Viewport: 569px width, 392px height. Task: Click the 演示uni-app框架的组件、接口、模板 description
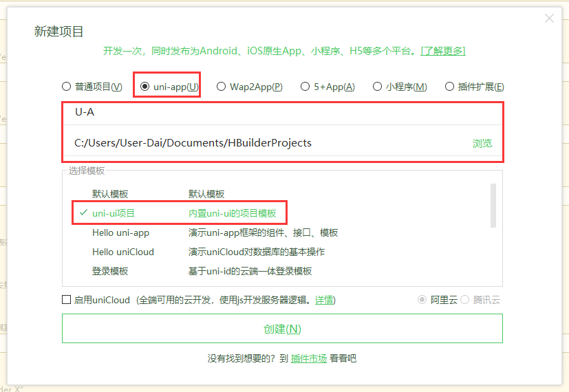pos(263,232)
